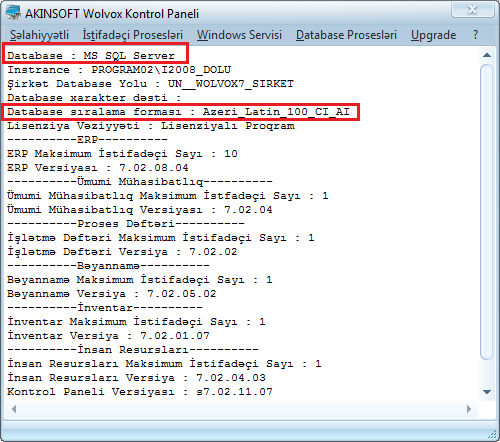The width and height of the screenshot is (500, 442).
Task: Click the vertical scrollbar up arrow
Action: point(487,55)
